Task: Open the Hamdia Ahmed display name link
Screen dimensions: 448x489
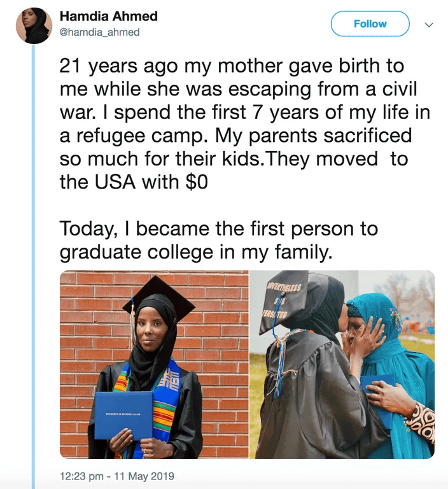Action: 108,17
